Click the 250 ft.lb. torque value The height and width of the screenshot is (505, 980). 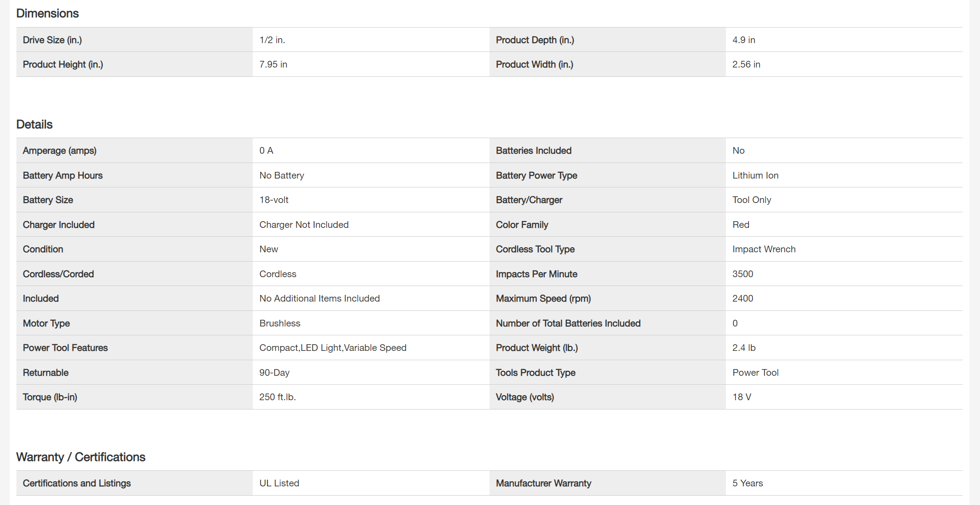(277, 397)
